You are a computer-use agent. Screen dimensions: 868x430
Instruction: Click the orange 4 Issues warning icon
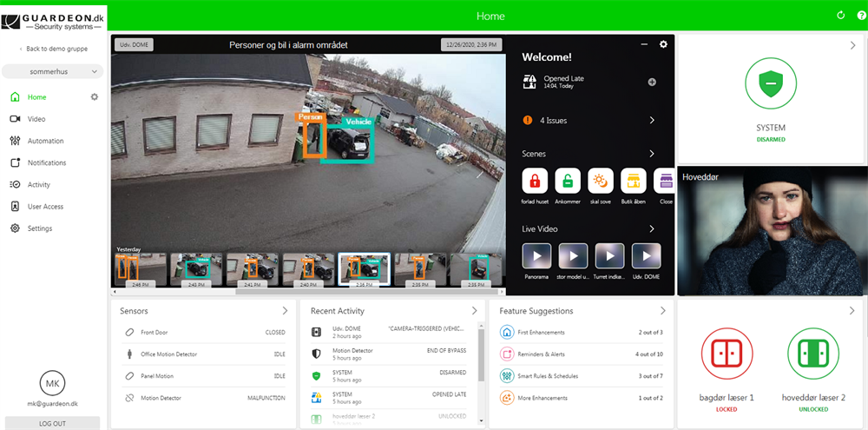click(528, 120)
